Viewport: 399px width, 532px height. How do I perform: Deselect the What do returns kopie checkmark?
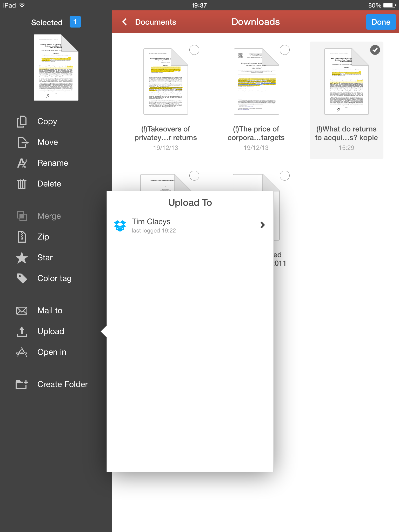tap(375, 50)
